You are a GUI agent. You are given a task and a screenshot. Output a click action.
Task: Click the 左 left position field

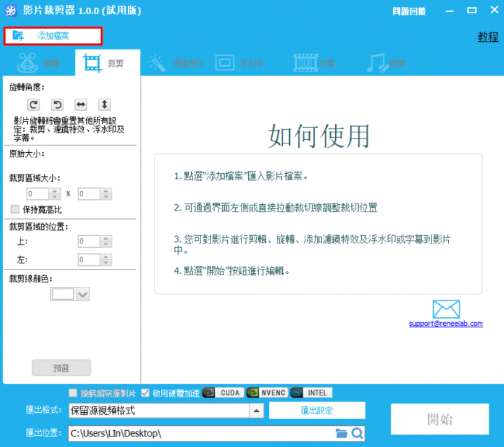coord(89,260)
